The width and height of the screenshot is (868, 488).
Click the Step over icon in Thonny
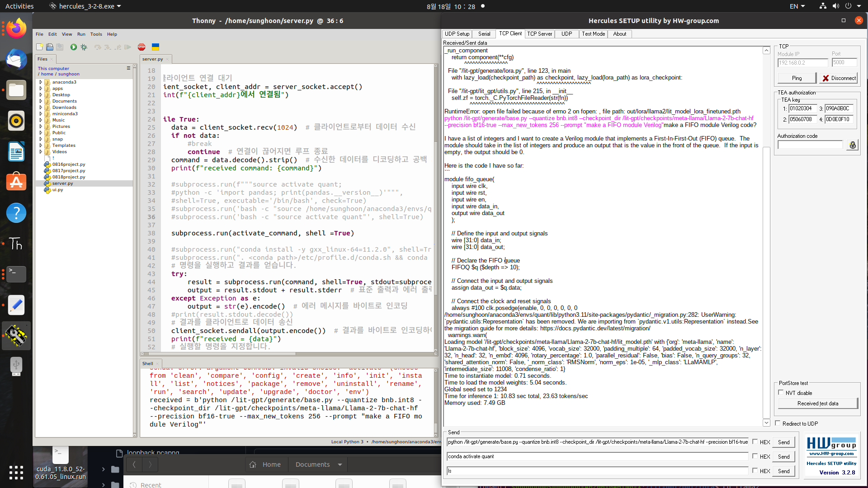pos(98,47)
